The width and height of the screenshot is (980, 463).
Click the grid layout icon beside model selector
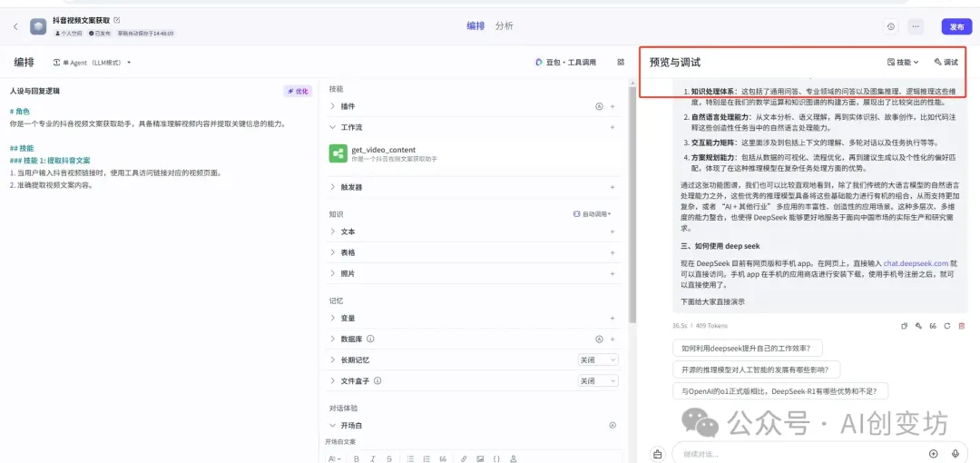pos(621,62)
